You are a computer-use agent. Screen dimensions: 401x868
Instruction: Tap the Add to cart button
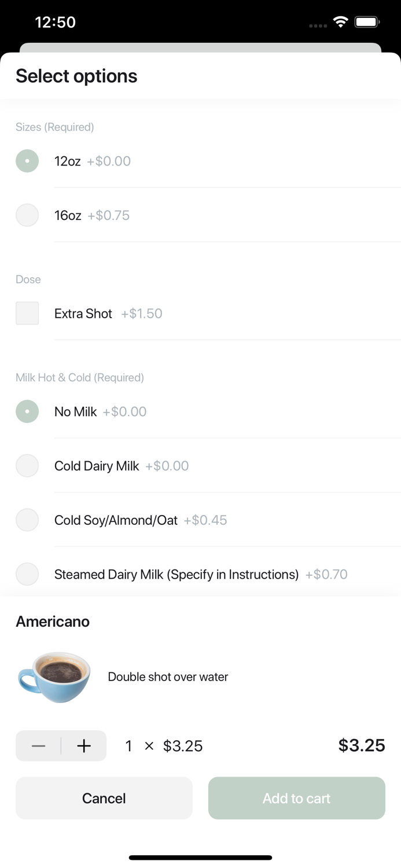click(296, 798)
